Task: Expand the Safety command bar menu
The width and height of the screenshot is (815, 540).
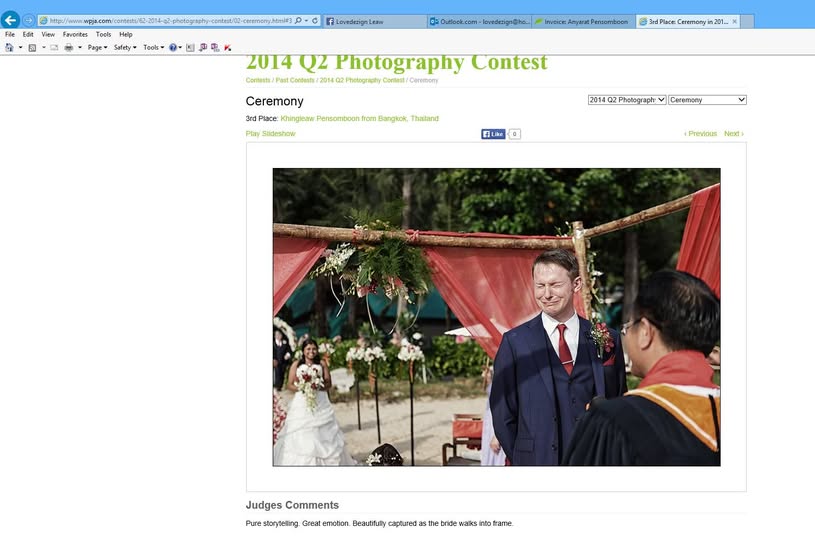Action: (125, 47)
